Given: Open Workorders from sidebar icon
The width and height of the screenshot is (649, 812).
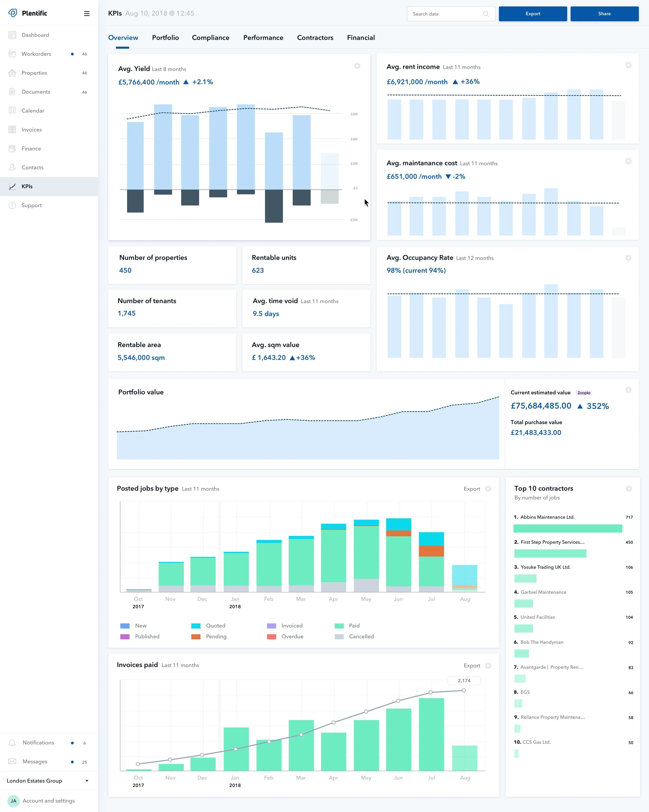Looking at the screenshot, I should pos(12,54).
